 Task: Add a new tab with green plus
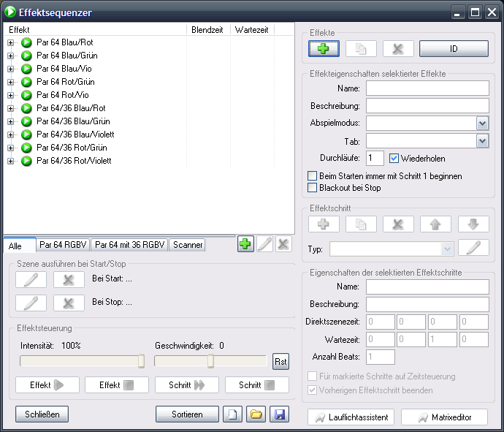(x=245, y=244)
